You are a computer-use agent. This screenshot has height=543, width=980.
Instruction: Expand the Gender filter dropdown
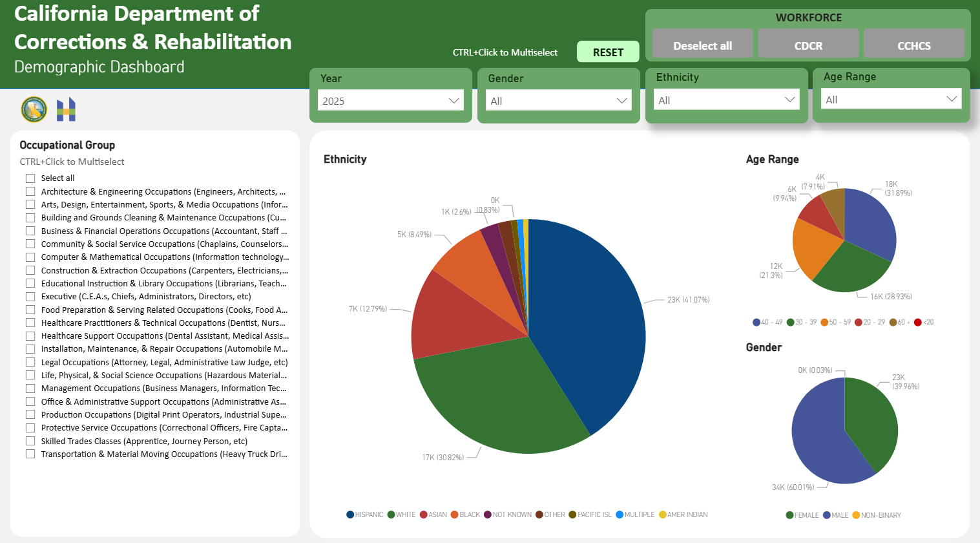click(558, 101)
